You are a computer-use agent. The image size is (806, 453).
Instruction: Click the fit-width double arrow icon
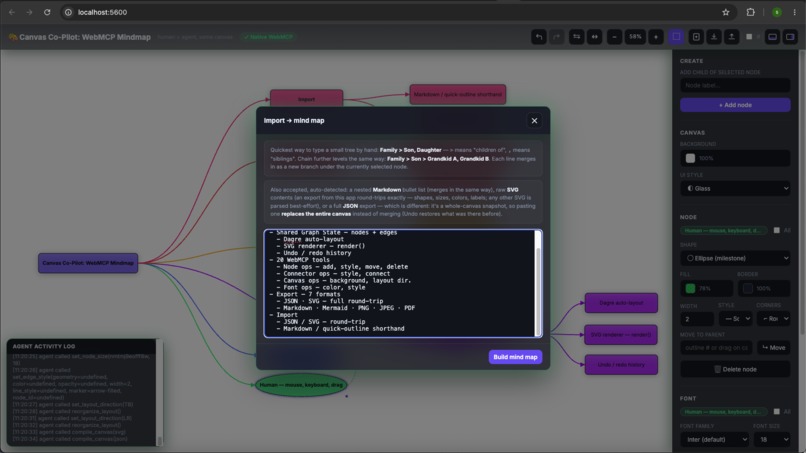click(595, 37)
